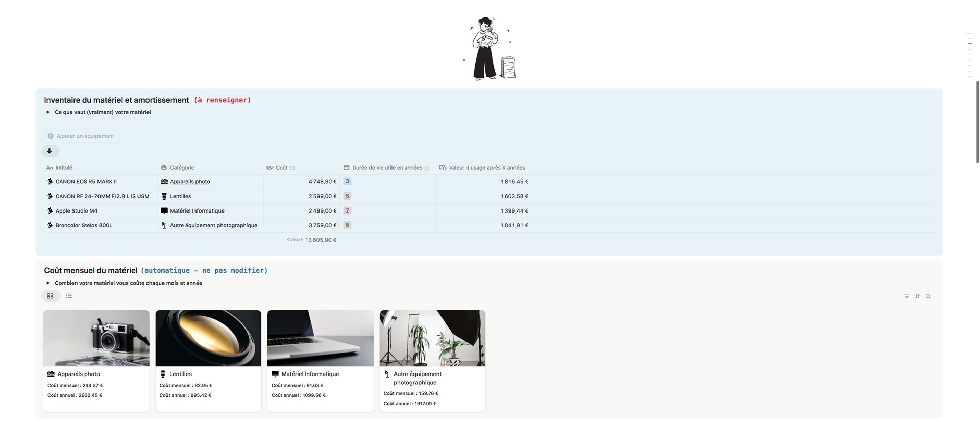This screenshot has height=422, width=980.
Task: Click value cell 1 603,58 €
Action: 514,196
